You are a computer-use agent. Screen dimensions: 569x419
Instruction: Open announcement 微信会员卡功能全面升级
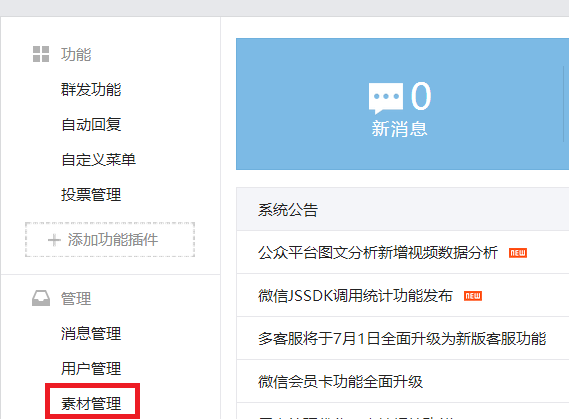point(340,382)
